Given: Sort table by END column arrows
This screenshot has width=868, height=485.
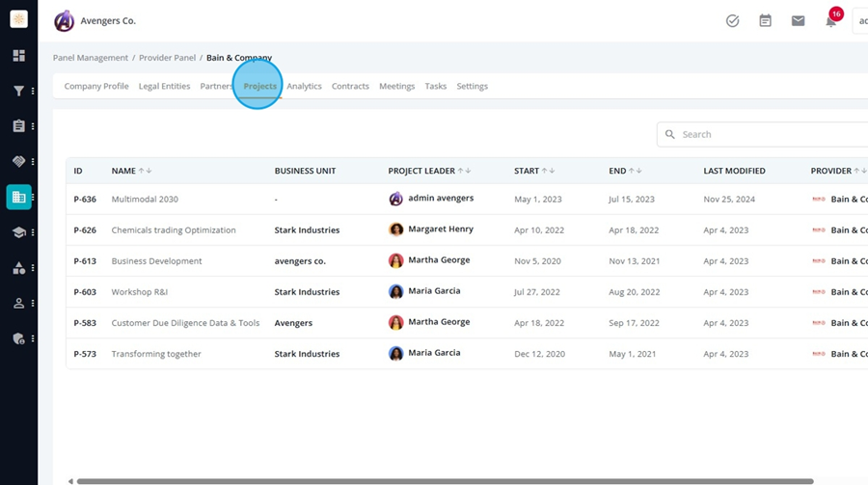Looking at the screenshot, I should tap(636, 171).
